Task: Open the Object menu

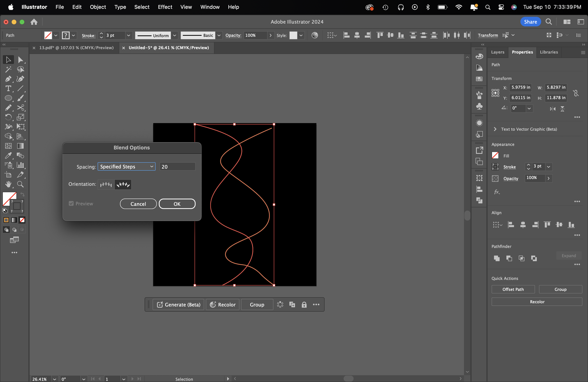Action: 98,7
